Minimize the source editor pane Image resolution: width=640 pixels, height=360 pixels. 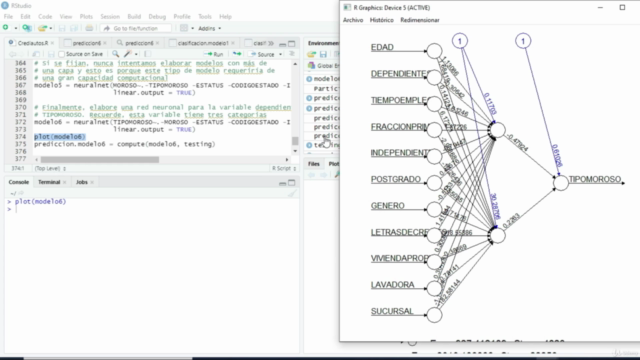click(282, 44)
